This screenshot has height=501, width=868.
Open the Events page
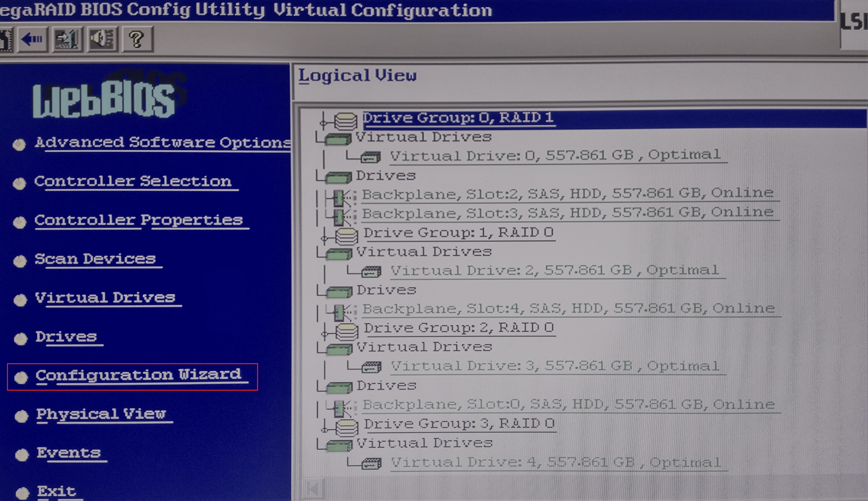(72, 454)
